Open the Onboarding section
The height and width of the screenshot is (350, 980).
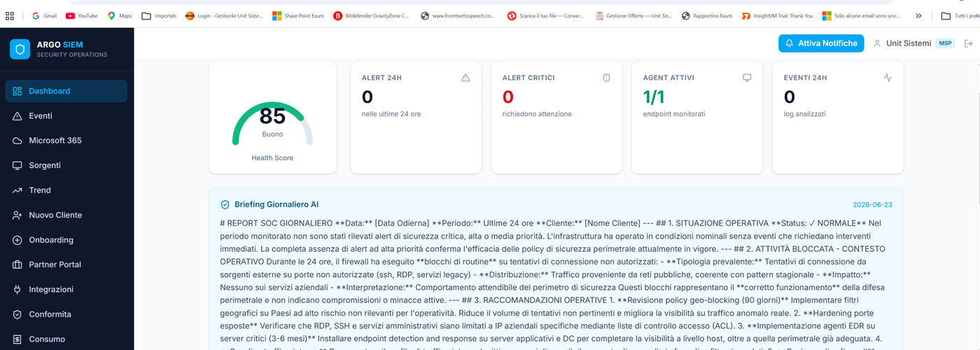point(66,240)
